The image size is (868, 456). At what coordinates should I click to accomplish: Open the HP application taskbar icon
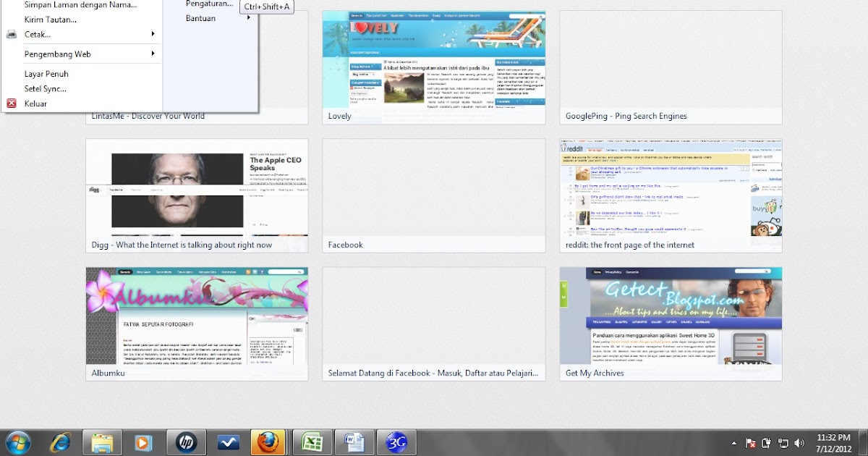click(x=186, y=442)
